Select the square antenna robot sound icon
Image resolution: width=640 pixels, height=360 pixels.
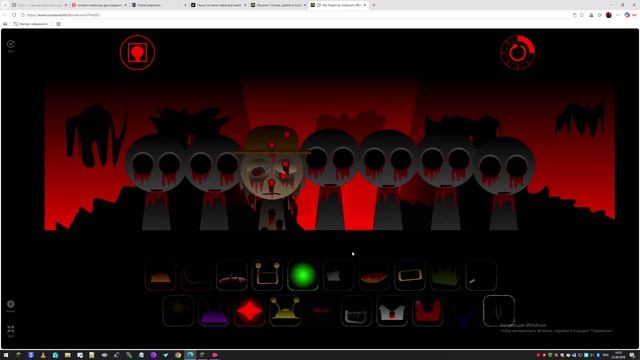click(267, 276)
